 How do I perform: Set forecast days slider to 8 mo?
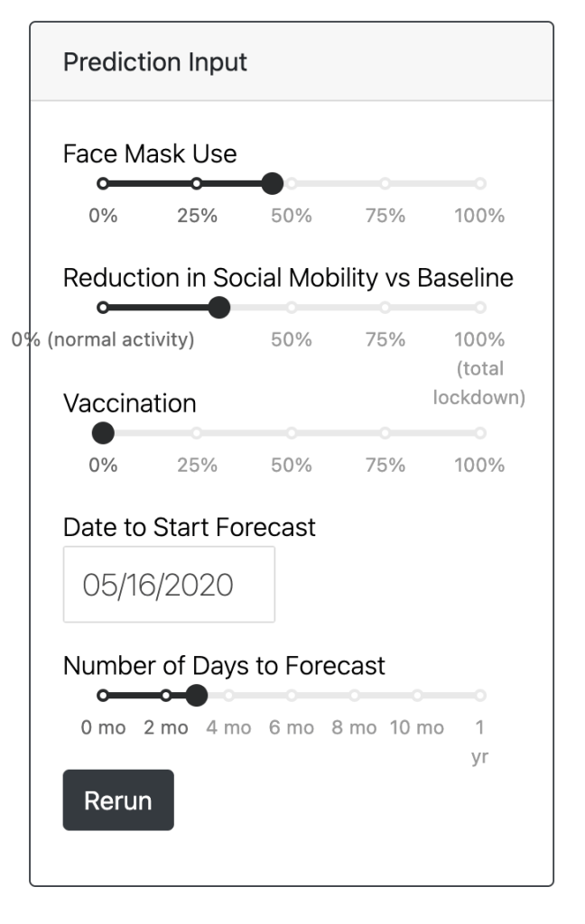(355, 696)
